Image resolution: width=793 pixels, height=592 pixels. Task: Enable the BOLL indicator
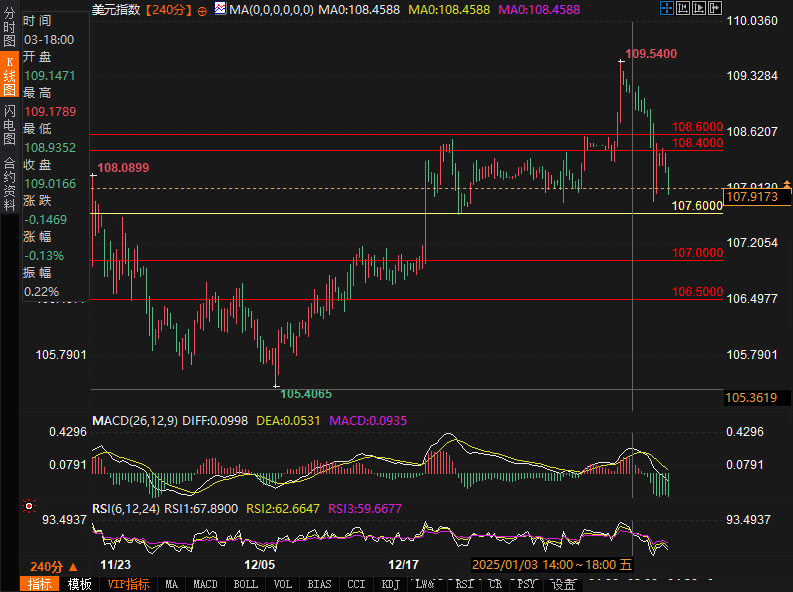pyautogui.click(x=245, y=584)
